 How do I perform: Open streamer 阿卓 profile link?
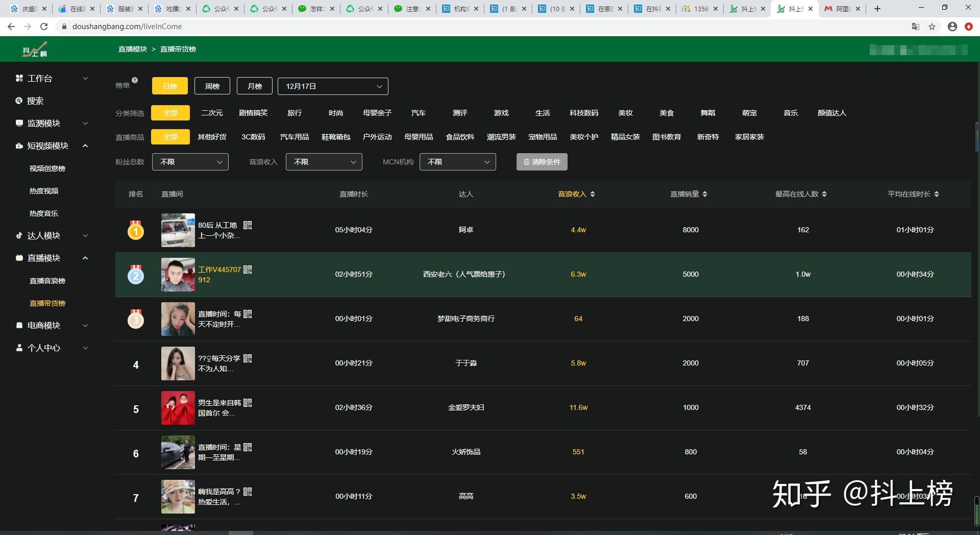pos(466,230)
